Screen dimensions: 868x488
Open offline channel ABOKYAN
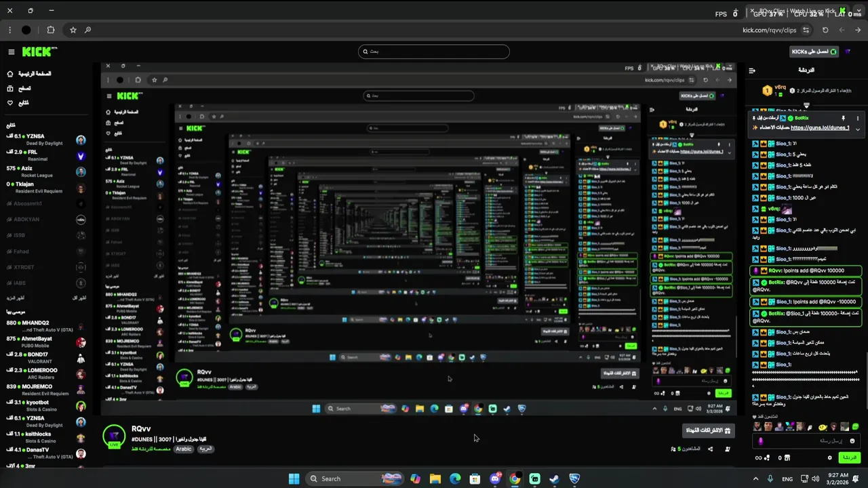pos(45,220)
